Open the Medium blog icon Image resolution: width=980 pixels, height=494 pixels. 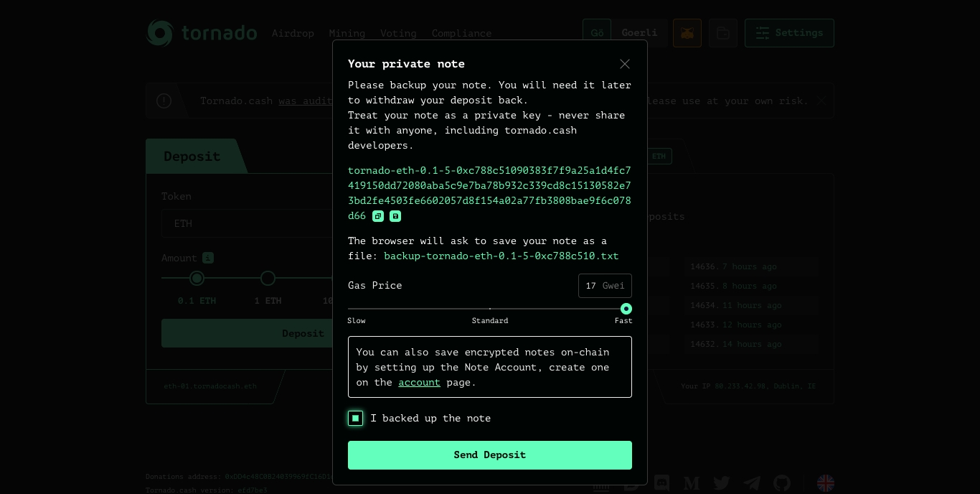(x=692, y=483)
